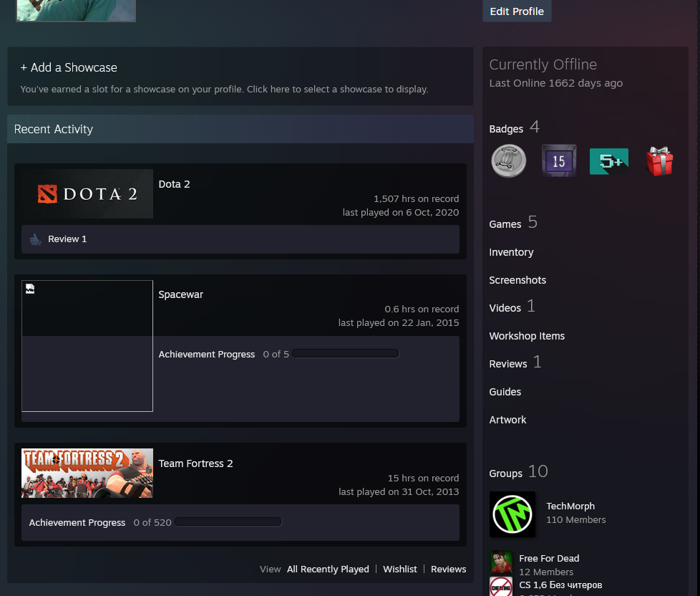
Task: Open the Wishlist link
Action: pyautogui.click(x=400, y=569)
